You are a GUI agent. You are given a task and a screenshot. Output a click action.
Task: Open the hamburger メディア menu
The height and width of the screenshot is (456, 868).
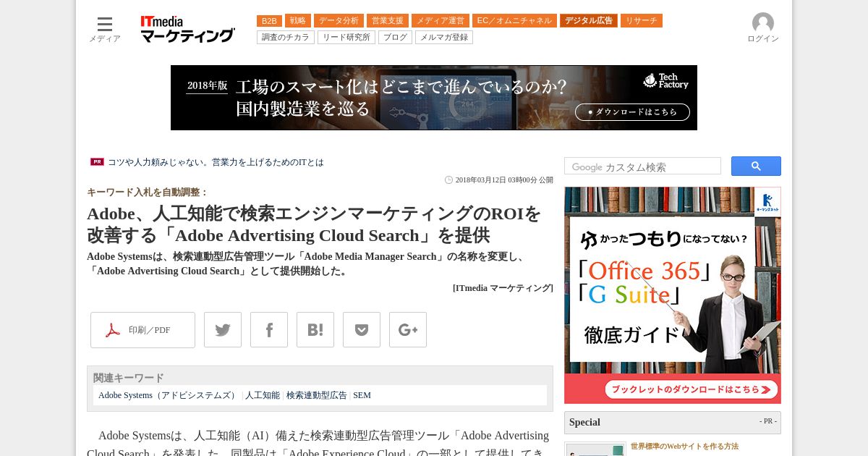[105, 29]
